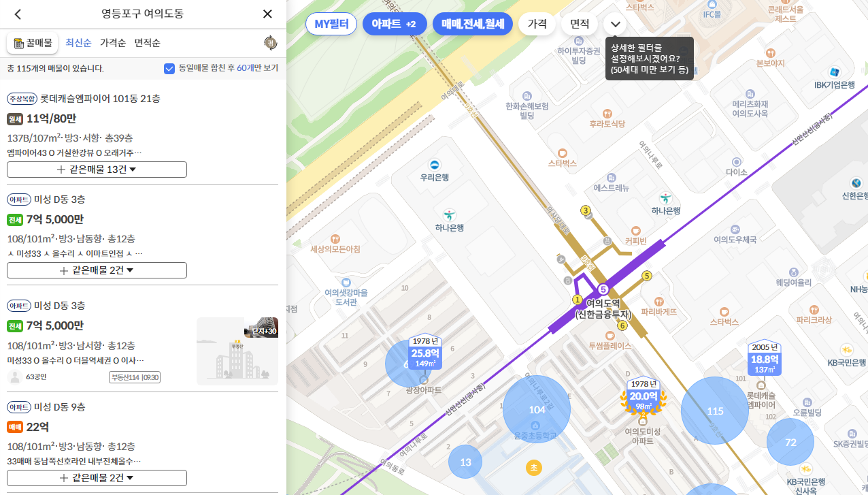Sort listings by 가격순
This screenshot has height=495, width=868.
pos(113,43)
